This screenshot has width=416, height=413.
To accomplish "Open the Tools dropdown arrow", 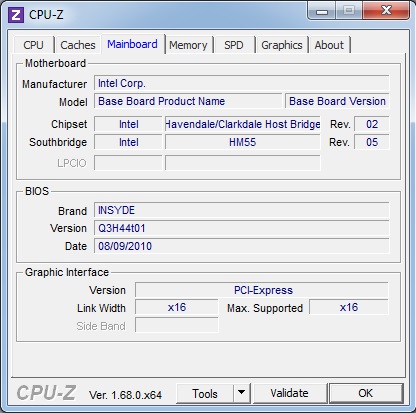I will point(242,393).
